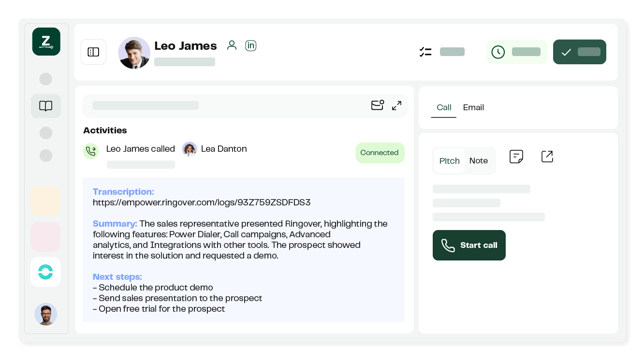
Task: Toggle the sidebar panel icon left of Leo James
Action: point(93,52)
